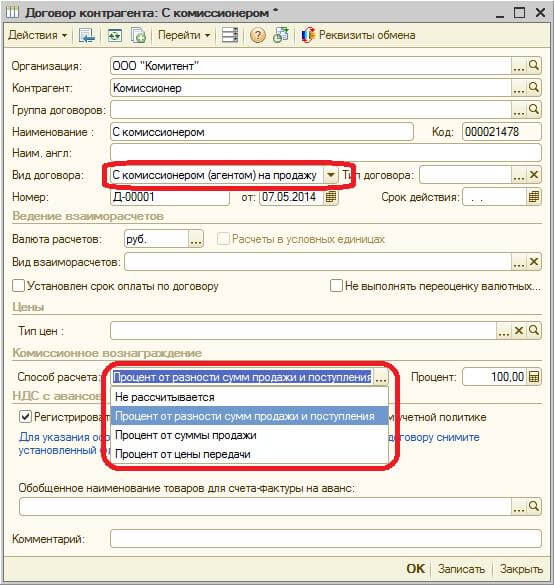This screenshot has width=554, height=585.
Task: Click calculator icon beside Процент field
Action: click(x=533, y=377)
